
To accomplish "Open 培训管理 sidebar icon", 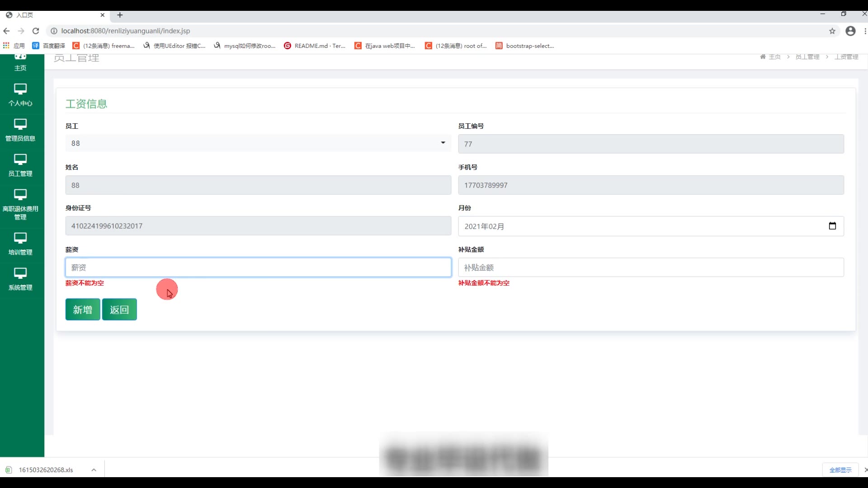I will 20,238.
